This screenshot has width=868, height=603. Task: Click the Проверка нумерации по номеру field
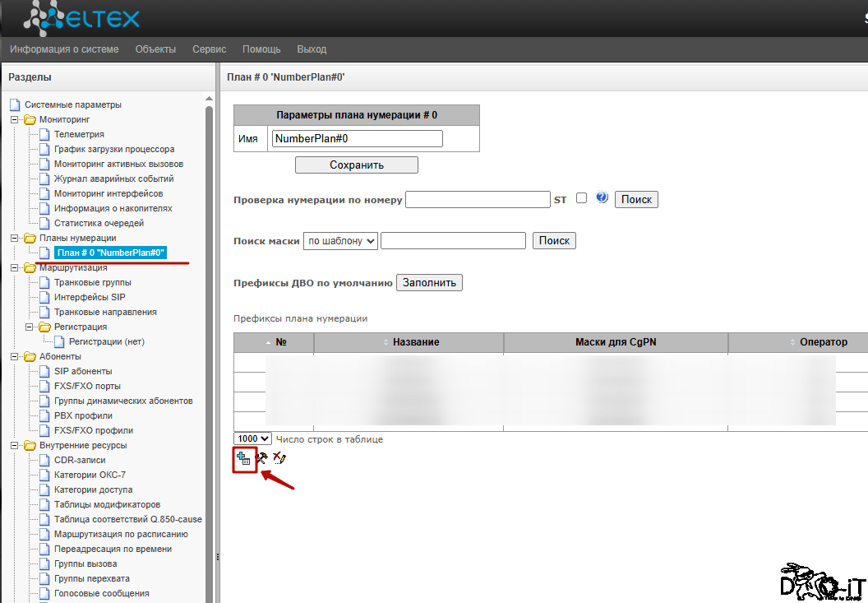(x=478, y=200)
